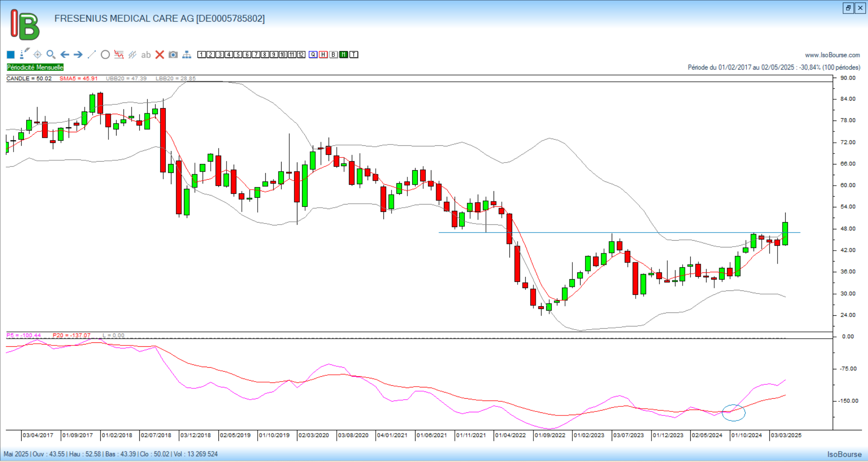Switch to B periodicity button
This screenshot has height=462, width=868.
coord(334,55)
